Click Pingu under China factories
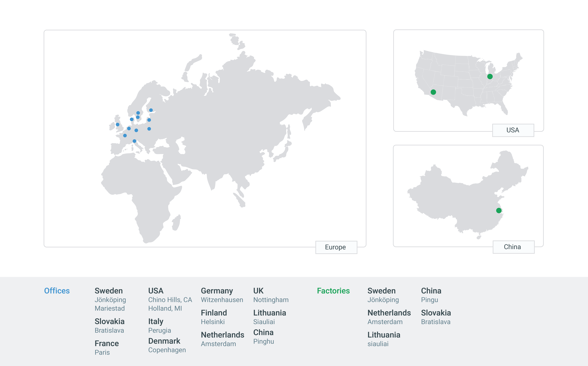Viewport: 588px width, 366px height. (430, 300)
